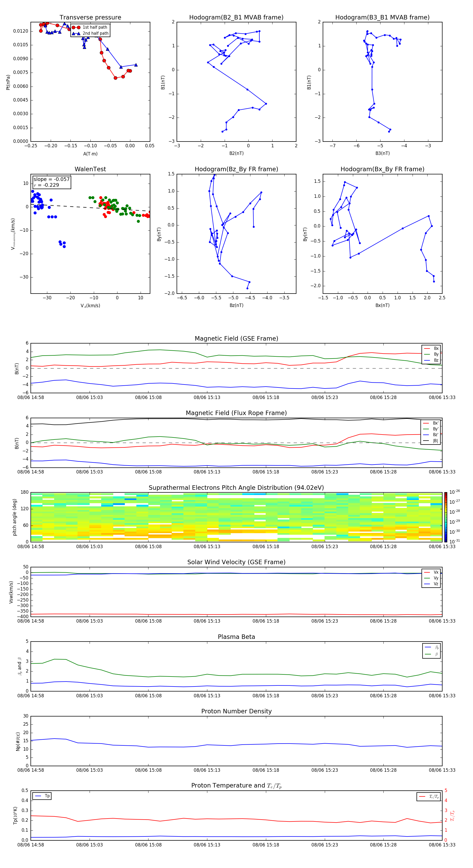
Task: Click the 'WalenTest' plot title
Action: tap(90, 169)
